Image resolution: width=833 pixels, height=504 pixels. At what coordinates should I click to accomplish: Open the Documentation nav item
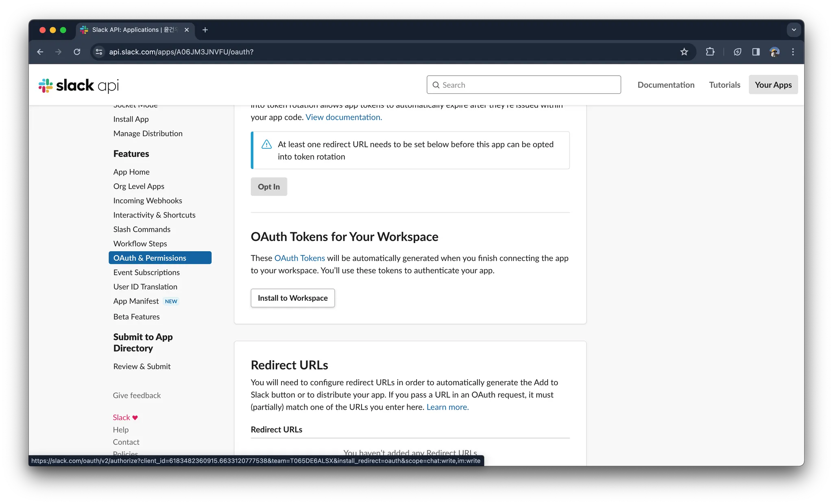[x=666, y=85]
